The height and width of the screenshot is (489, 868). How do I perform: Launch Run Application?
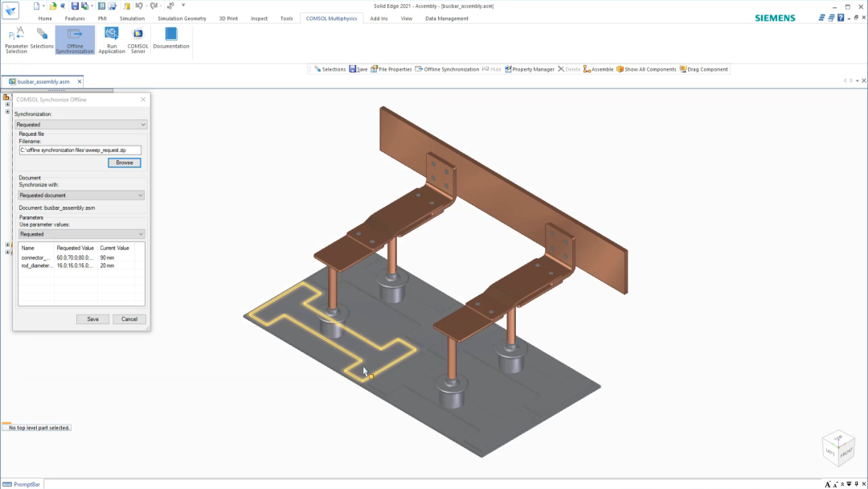111,39
